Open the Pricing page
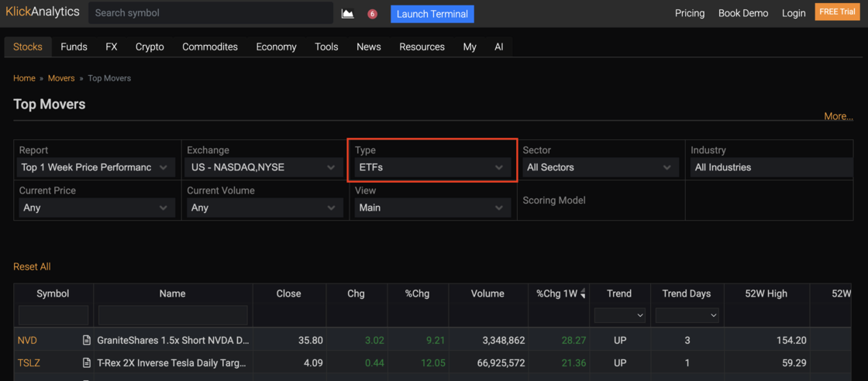 click(690, 13)
